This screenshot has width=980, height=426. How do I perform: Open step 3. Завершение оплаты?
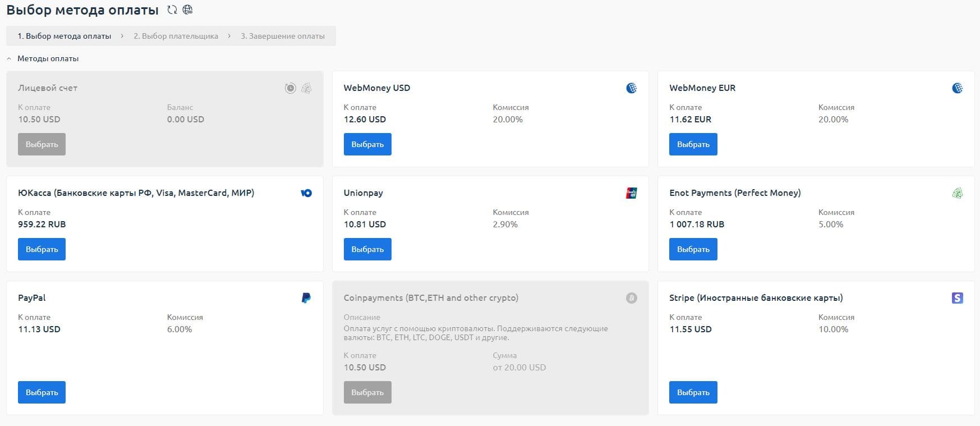(283, 36)
